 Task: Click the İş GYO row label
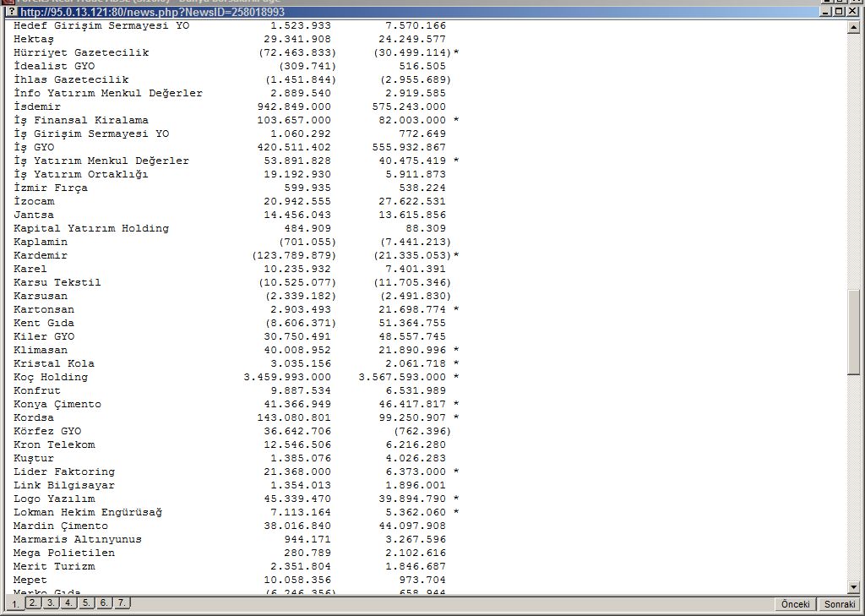[34, 147]
